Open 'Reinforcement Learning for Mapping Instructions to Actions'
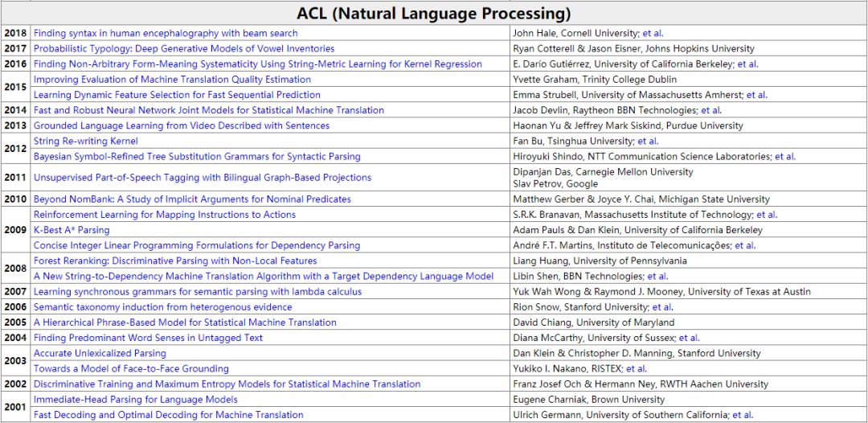 click(165, 214)
